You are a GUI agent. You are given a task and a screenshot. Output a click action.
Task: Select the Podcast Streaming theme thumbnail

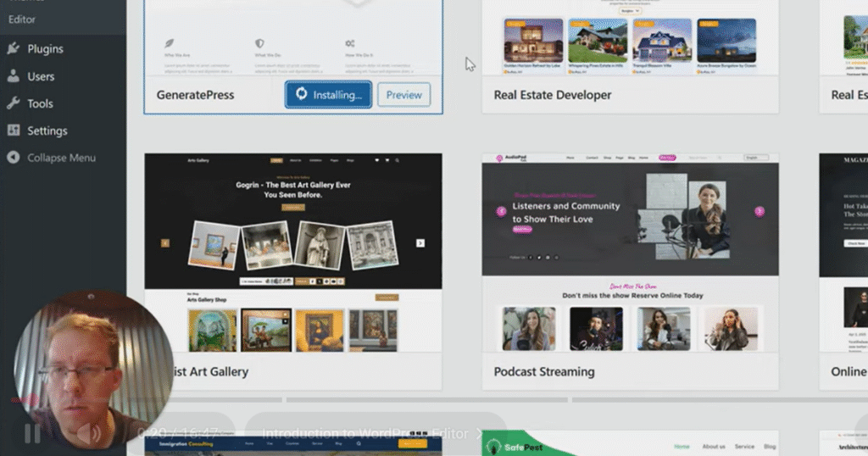pyautogui.click(x=630, y=253)
